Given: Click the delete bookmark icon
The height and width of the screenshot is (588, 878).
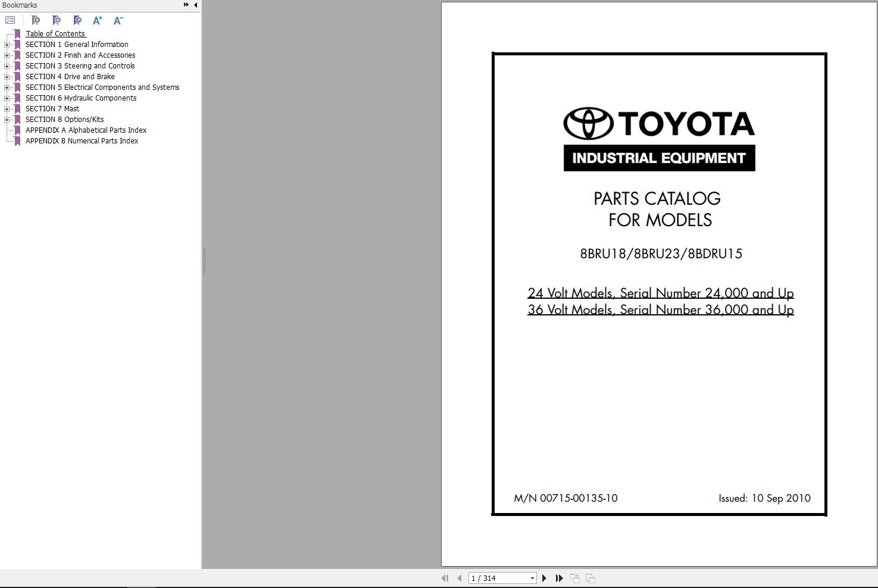Looking at the screenshot, I should coord(36,20).
